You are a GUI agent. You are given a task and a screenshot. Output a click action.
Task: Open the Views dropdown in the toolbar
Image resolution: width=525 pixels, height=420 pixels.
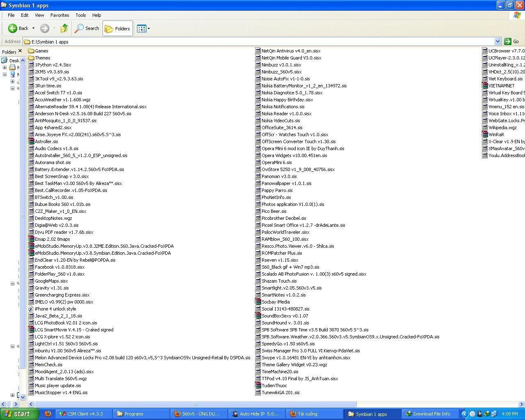[143, 28]
